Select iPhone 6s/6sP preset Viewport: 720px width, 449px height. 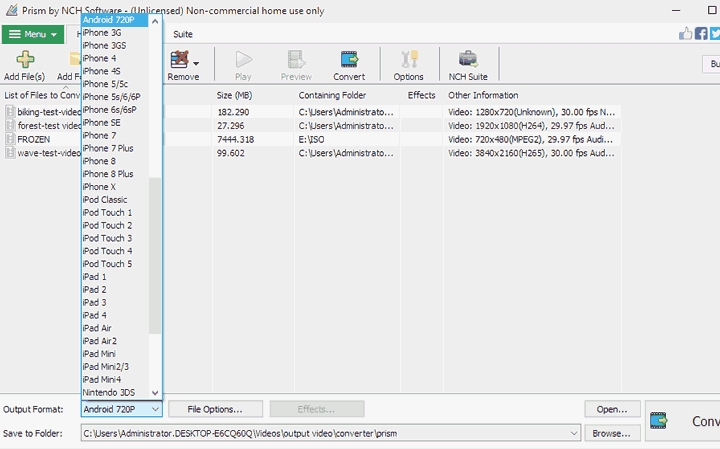(115, 110)
